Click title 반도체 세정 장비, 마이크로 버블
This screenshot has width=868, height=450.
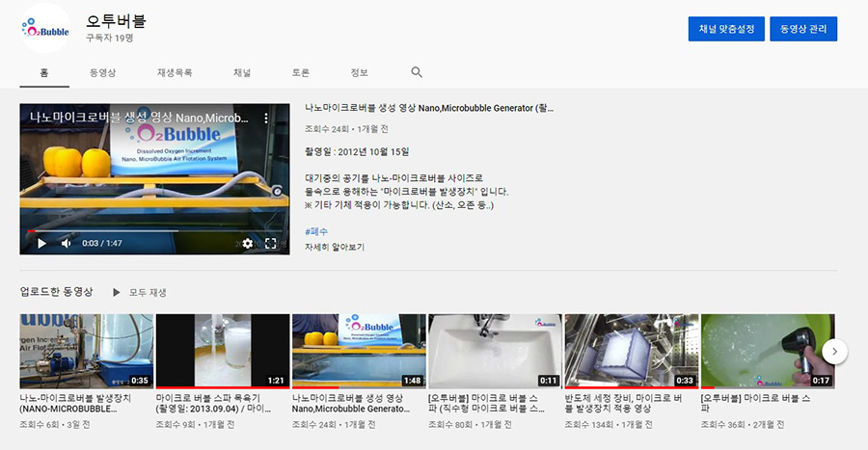click(623, 404)
